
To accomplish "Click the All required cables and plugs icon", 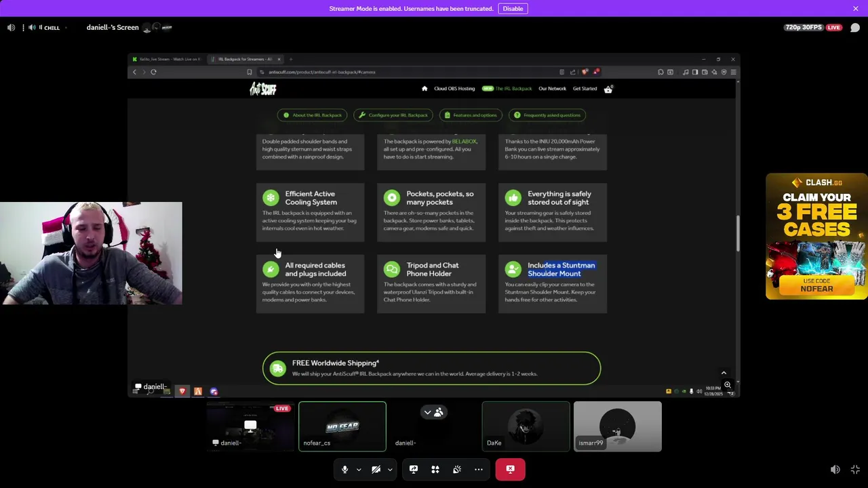I will coord(271,269).
